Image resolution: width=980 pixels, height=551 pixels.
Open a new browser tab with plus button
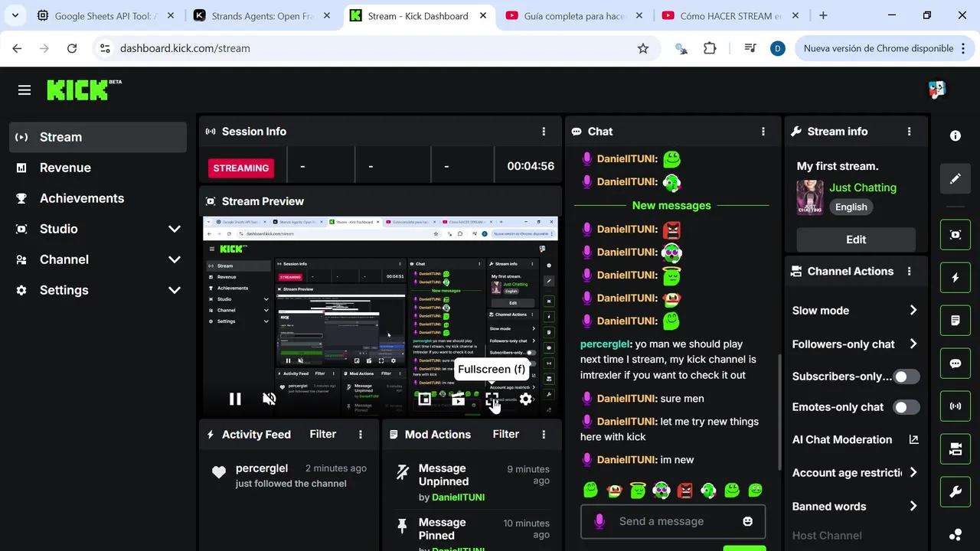823,15
